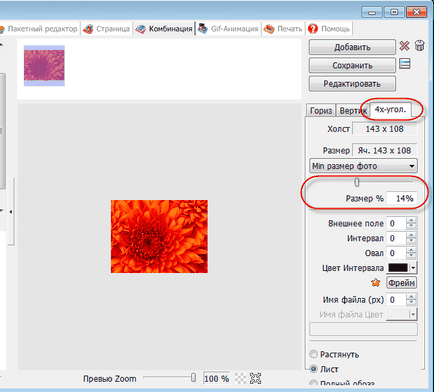Open the Gif-Анимация tab
The image size is (434, 392).
[x=228, y=29]
